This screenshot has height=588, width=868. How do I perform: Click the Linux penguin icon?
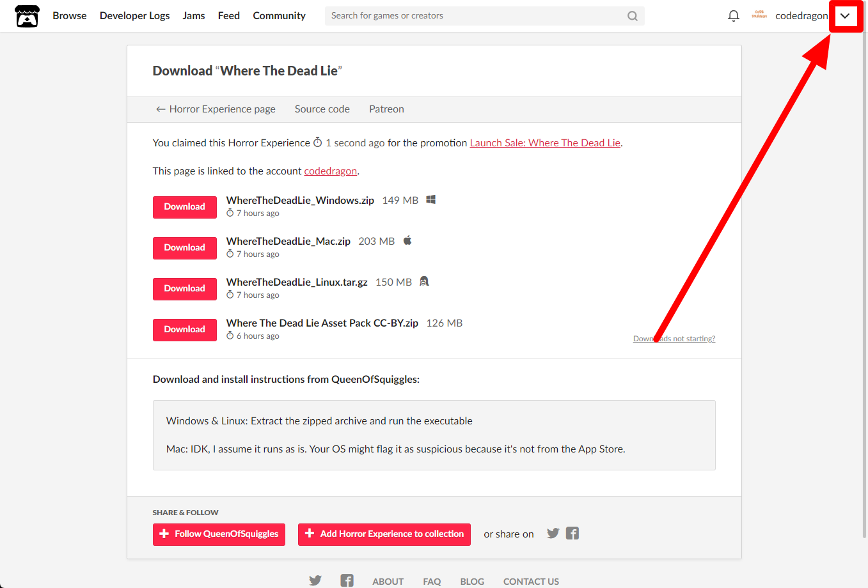424,281
